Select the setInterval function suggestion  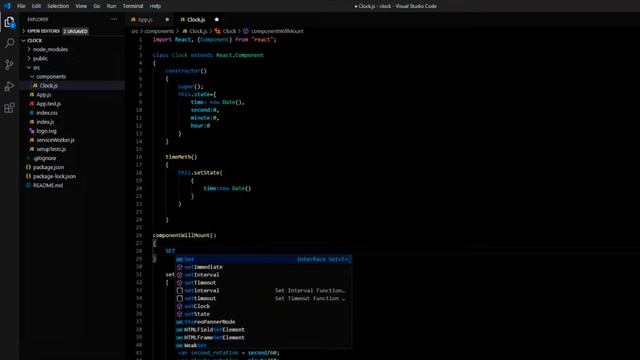[x=263, y=275]
